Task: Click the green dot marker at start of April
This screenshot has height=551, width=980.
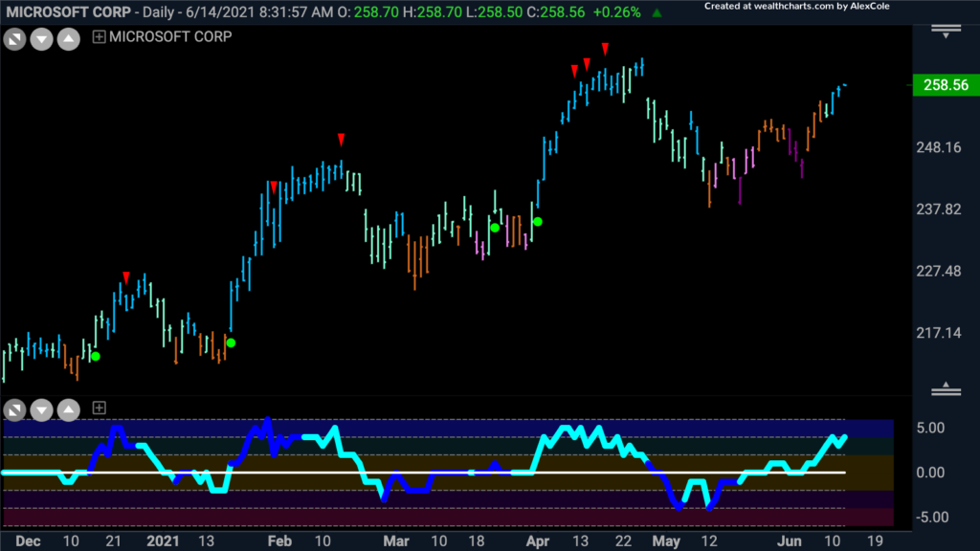Action: pos(538,222)
